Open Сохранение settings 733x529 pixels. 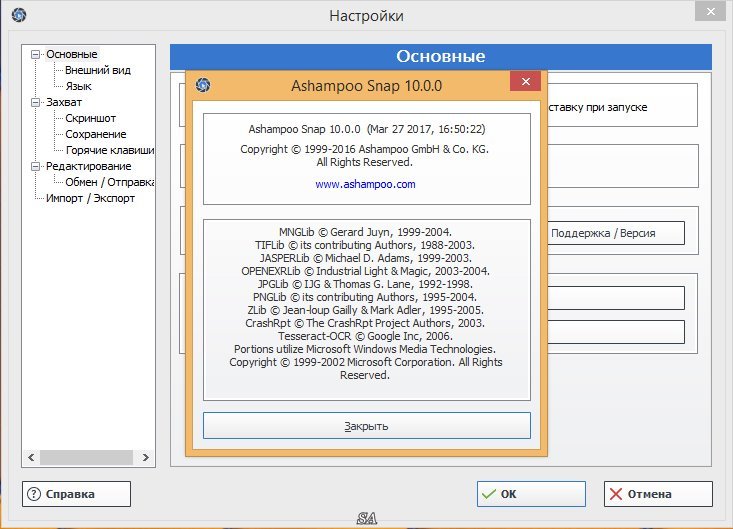(95, 134)
